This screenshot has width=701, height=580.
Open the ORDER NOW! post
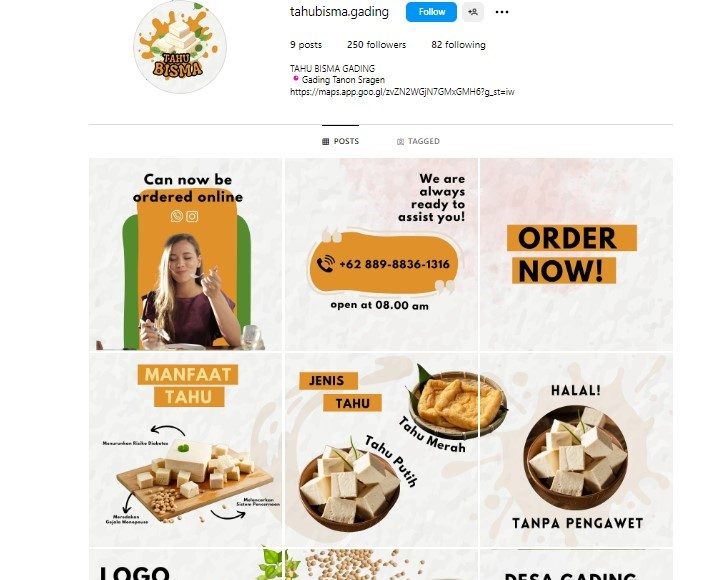[x=576, y=254]
